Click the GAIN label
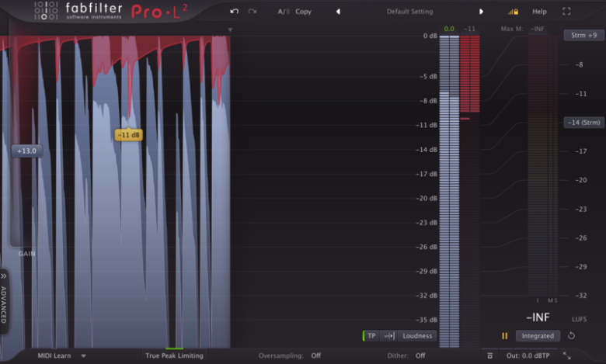Screen dimensions: 606x364 click(26, 254)
